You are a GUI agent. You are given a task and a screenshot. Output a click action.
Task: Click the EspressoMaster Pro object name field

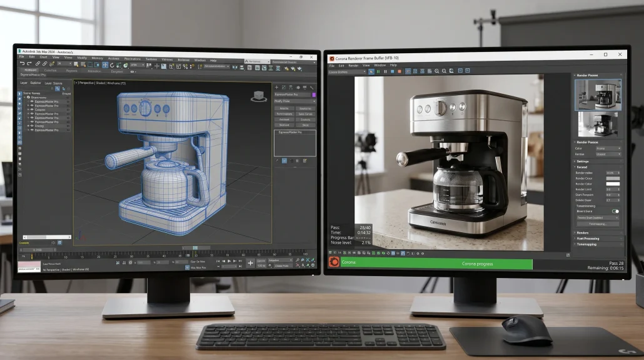pyautogui.click(x=293, y=95)
